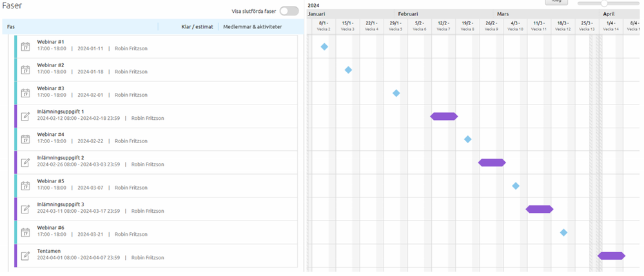Click the Januari month header

tap(317, 14)
